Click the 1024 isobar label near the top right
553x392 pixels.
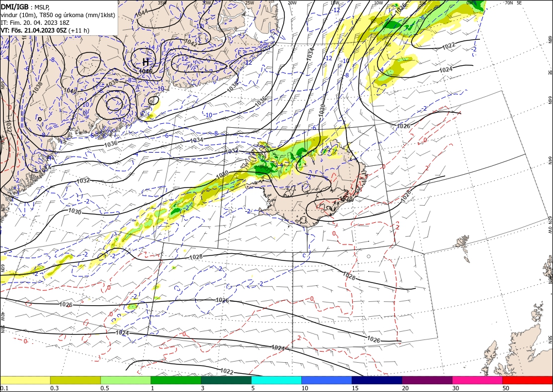[x=445, y=70]
